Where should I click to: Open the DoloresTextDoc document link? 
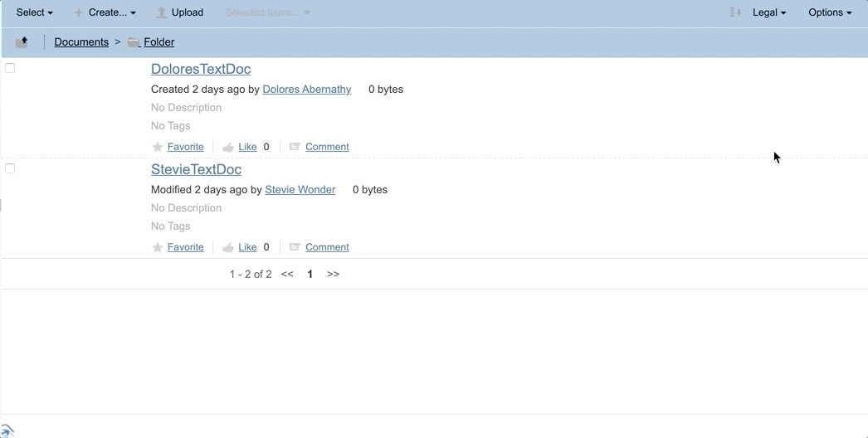201,69
